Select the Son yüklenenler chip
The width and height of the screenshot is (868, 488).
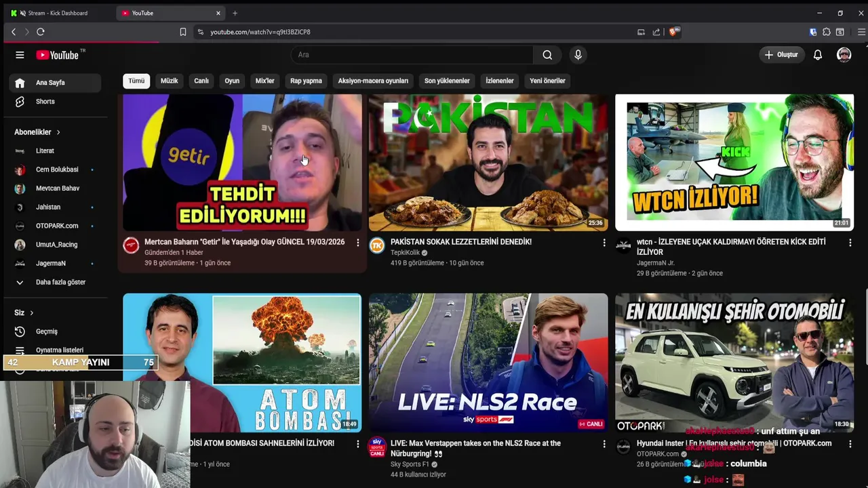(447, 81)
